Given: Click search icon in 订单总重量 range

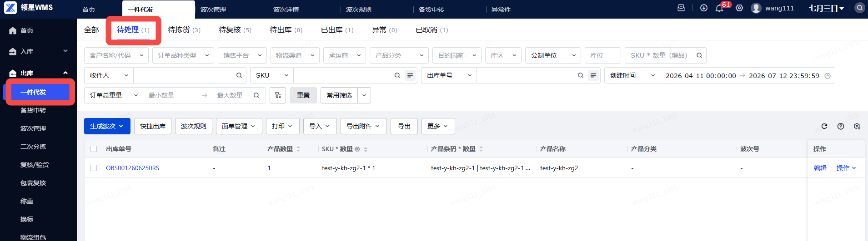Looking at the screenshot, I should [x=256, y=95].
